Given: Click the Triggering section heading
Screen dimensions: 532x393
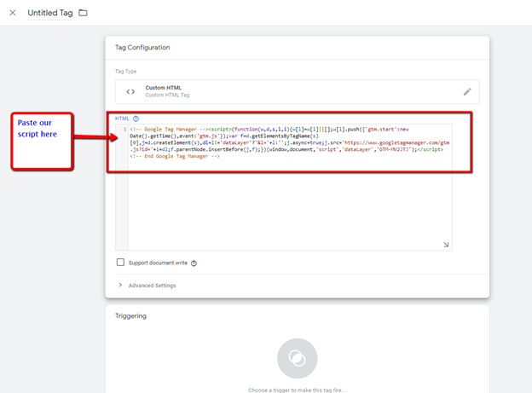Looking at the screenshot, I should (130, 316).
